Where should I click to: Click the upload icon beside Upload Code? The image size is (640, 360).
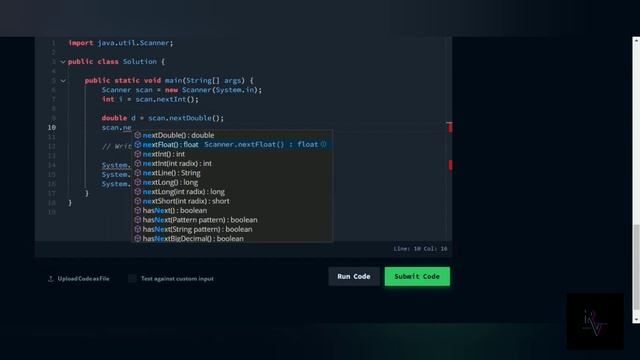[x=51, y=279]
